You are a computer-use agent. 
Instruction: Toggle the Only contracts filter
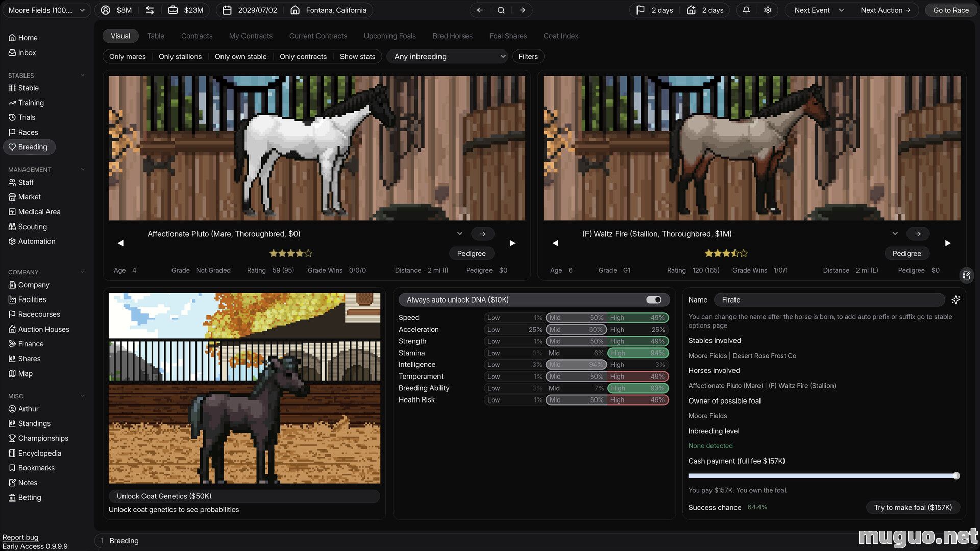(x=303, y=57)
